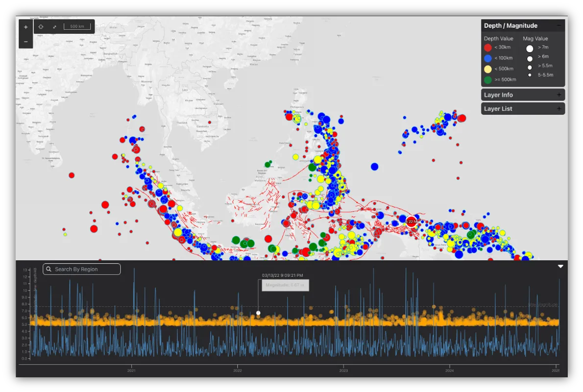Click the 500 km scale bar control
Image resolution: width=583 pixels, height=392 pixels.
coord(77,26)
